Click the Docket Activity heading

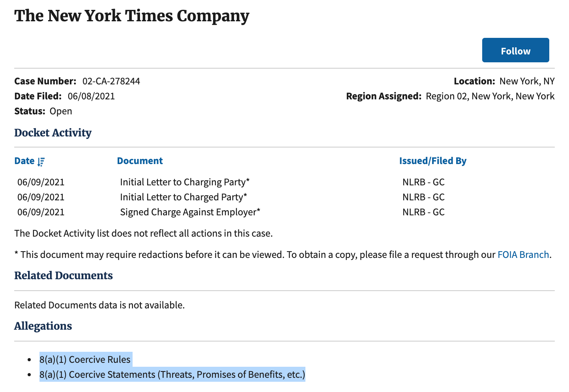click(53, 133)
